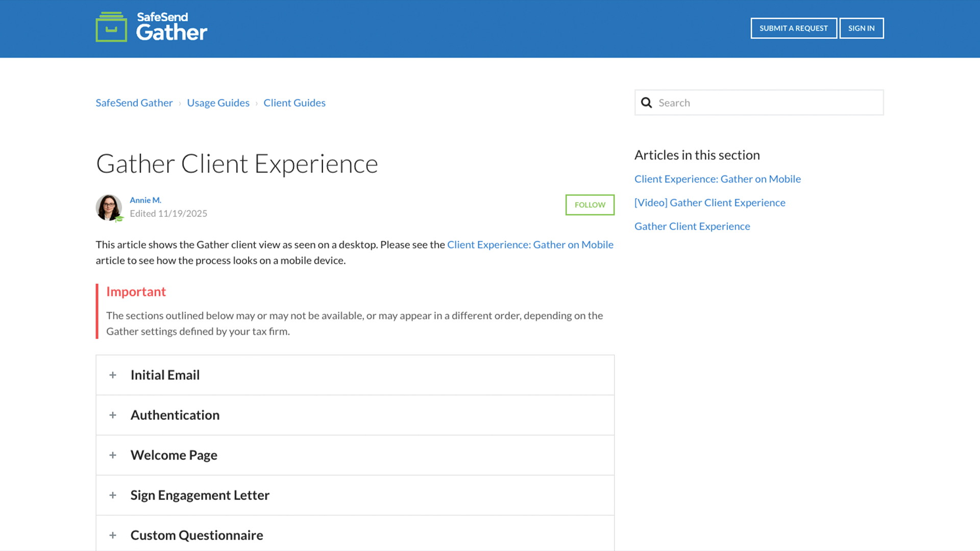The height and width of the screenshot is (551, 980).
Task: Click plus icon beside Welcome Page
Action: click(x=113, y=455)
